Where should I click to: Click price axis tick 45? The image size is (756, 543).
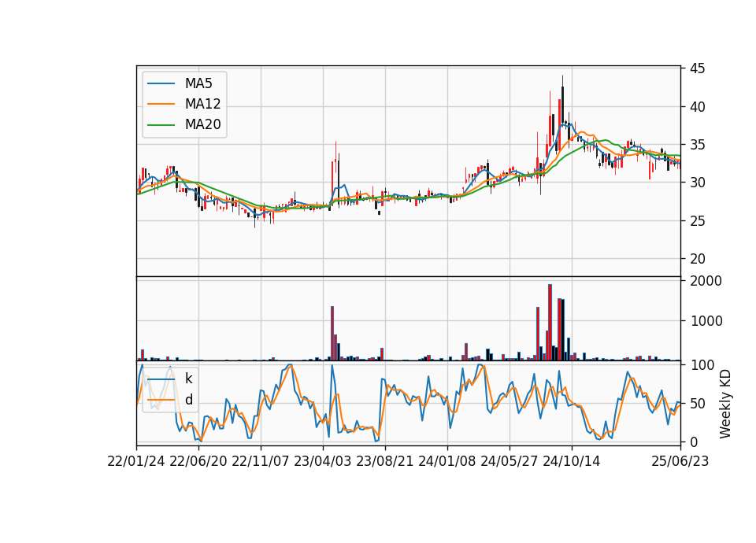(x=697, y=68)
